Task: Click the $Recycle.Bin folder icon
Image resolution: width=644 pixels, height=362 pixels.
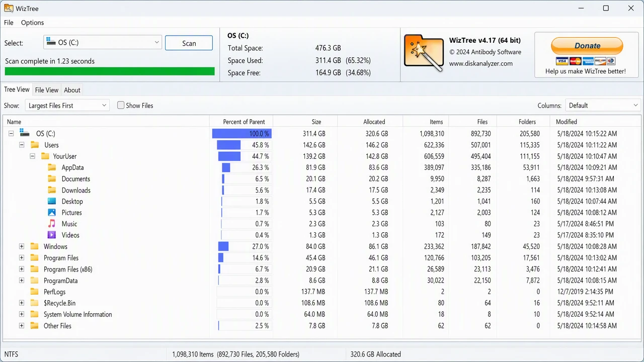Action: [35, 303]
